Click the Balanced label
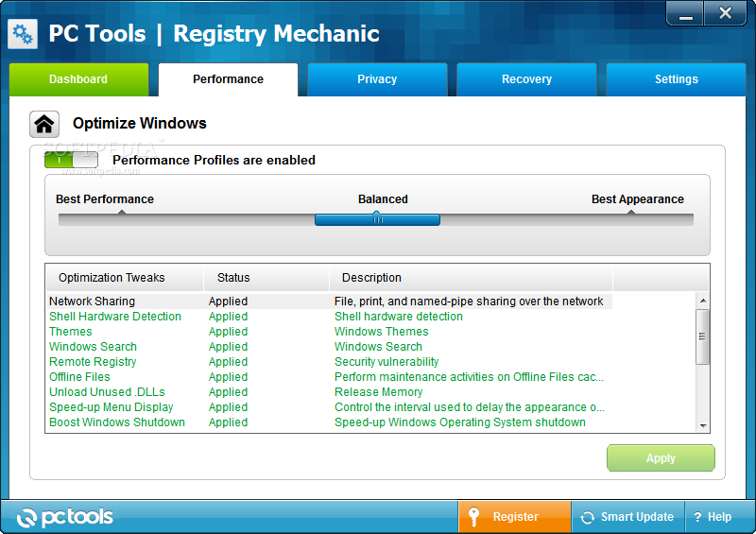756x534 pixels. click(383, 199)
